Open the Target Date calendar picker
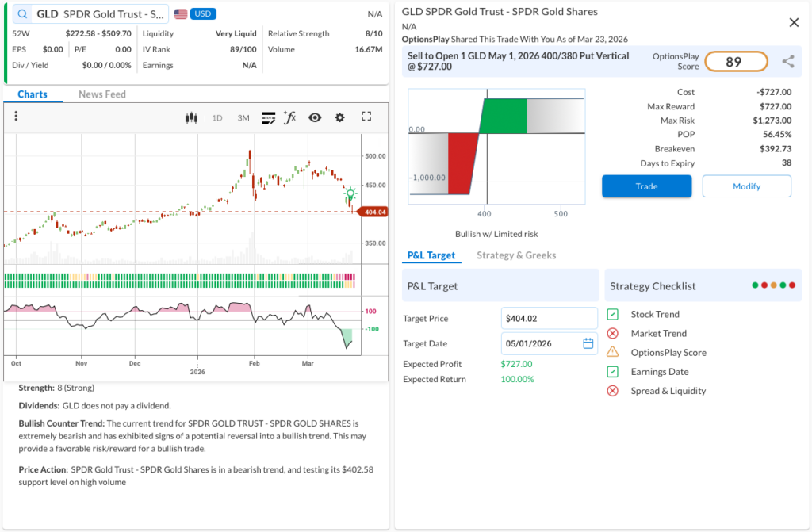The height and width of the screenshot is (532, 812). (588, 343)
